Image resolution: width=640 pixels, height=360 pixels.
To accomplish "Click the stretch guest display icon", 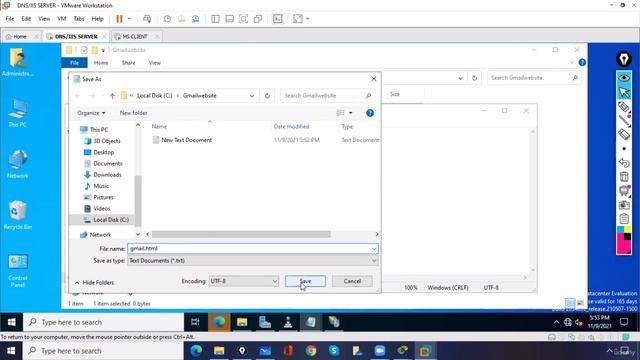I will point(298,19).
